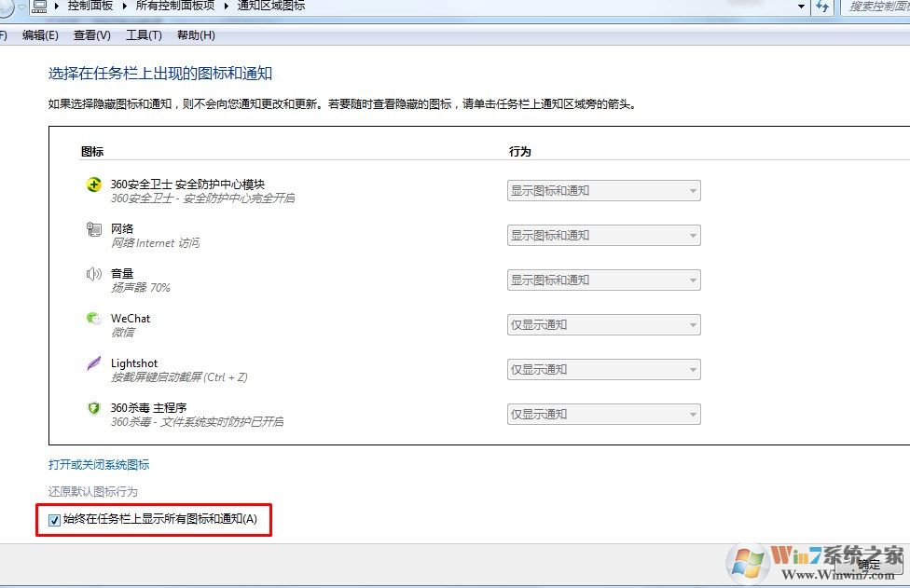Click the 图标 column header
The height and width of the screenshot is (588, 910).
[x=92, y=151]
